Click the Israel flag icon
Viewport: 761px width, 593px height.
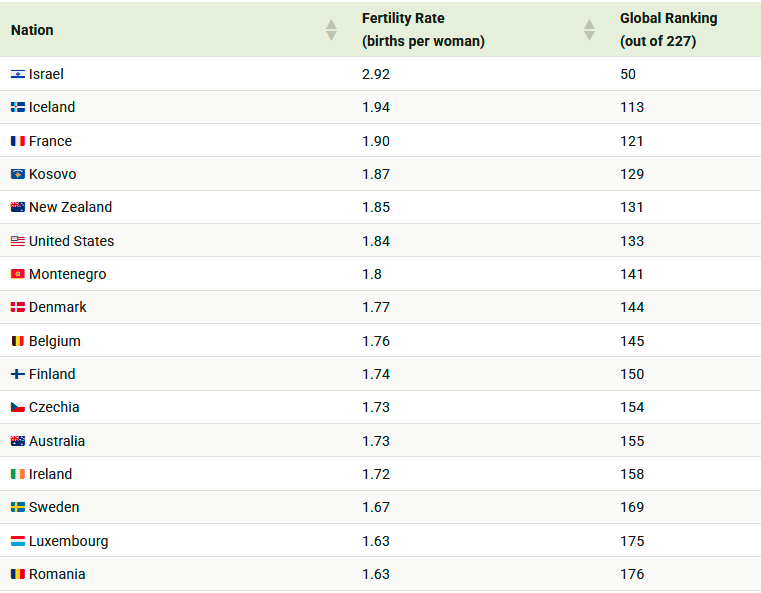click(18, 74)
